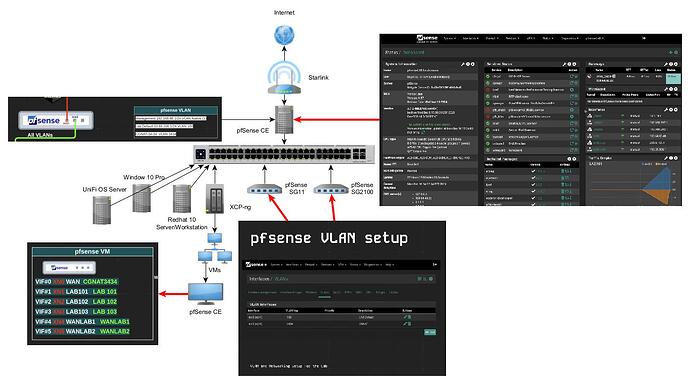Edit the second VLAN row pencil icon
Viewport: 690px width, 388px height.
click(x=405, y=324)
